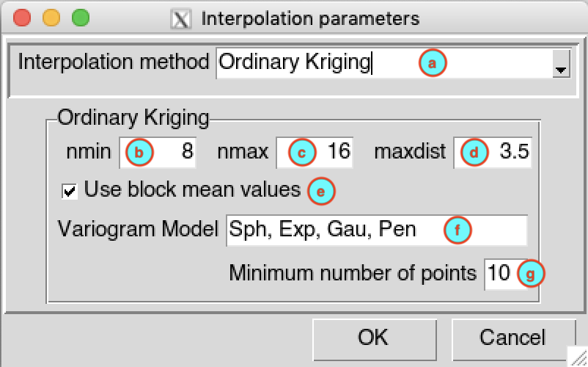Toggle the Use block mean values checkbox
This screenshot has height=367, width=588.
pyautogui.click(x=70, y=191)
